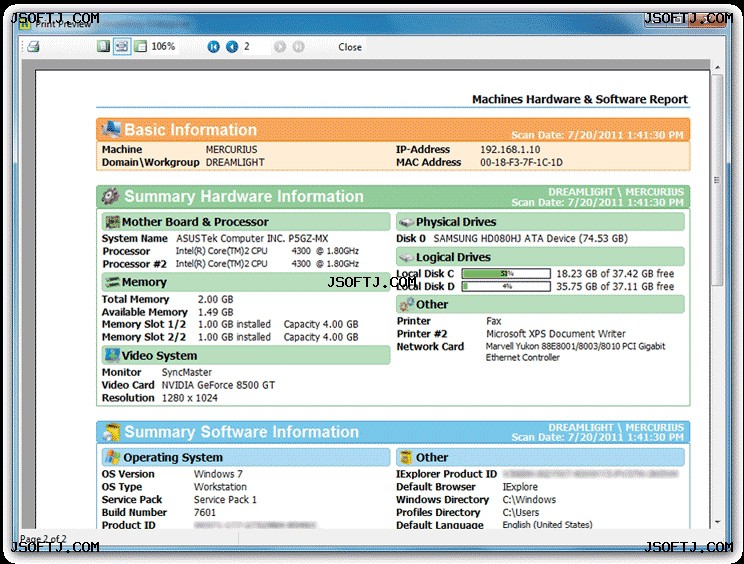Click the machine name MERCURIUS
Viewport: 744px width, 564px height.
[x=232, y=149]
